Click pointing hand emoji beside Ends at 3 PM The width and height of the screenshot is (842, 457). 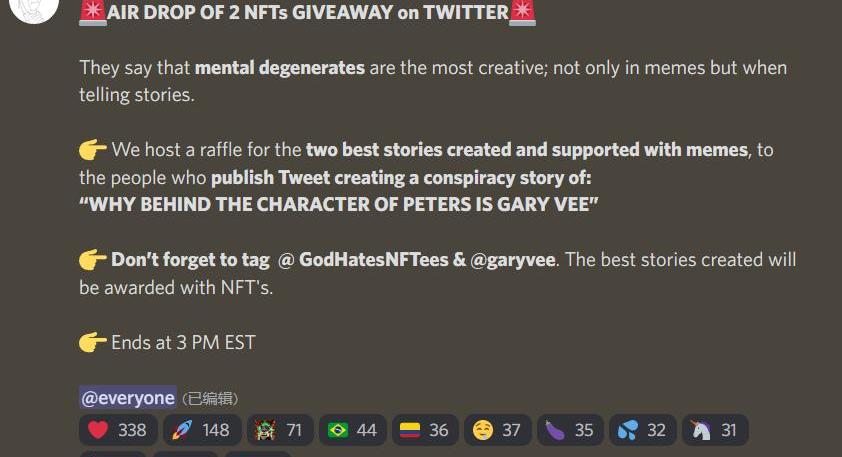[x=92, y=342]
